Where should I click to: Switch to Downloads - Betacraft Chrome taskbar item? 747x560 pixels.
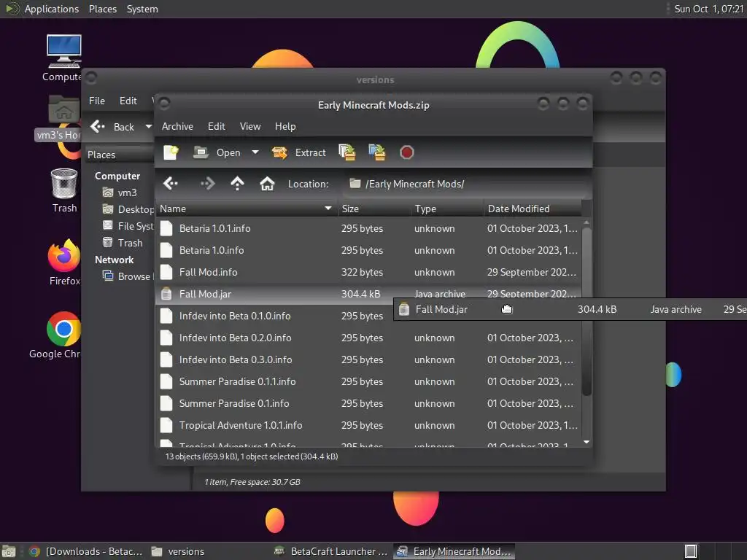[86, 551]
